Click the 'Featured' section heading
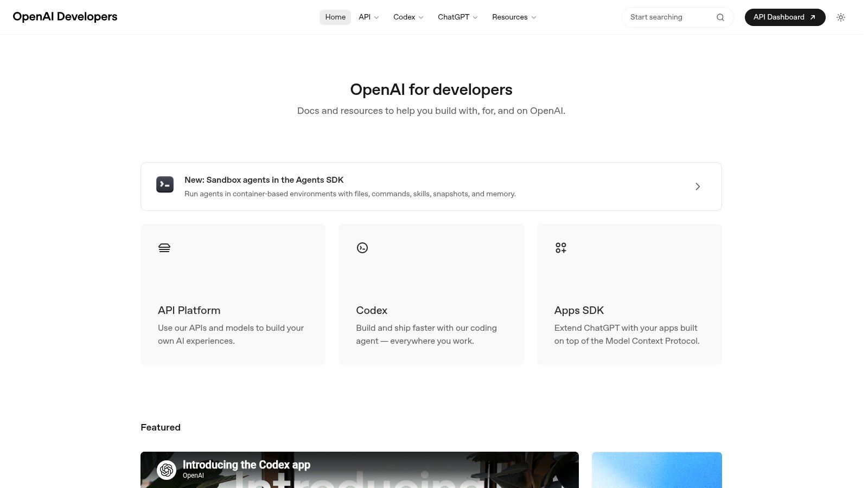 point(161,427)
